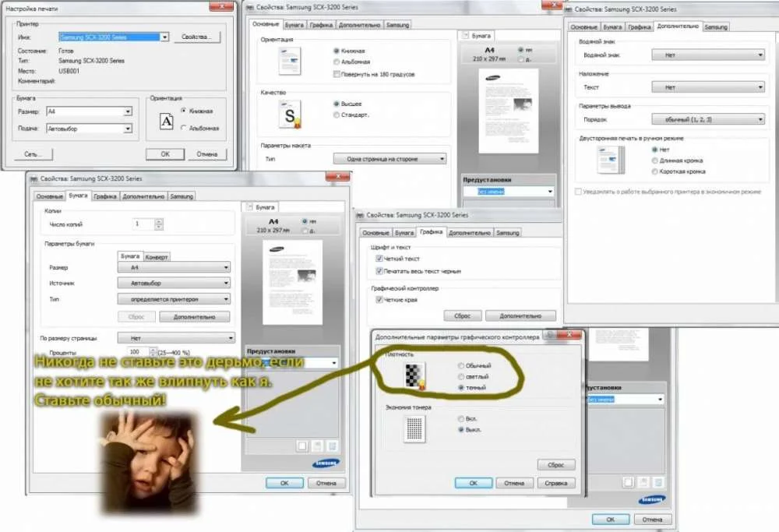
Task: Switch to Графика tab in the Основные window
Action: coord(321,25)
